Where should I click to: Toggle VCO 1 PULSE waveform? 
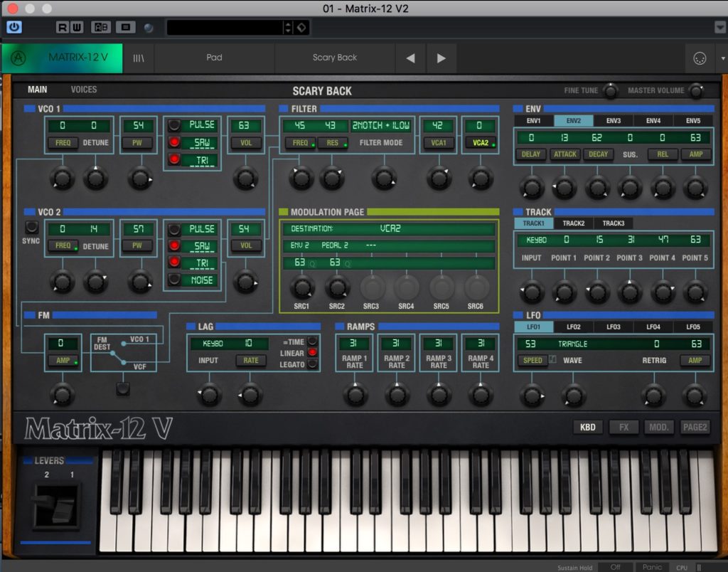tap(174, 125)
